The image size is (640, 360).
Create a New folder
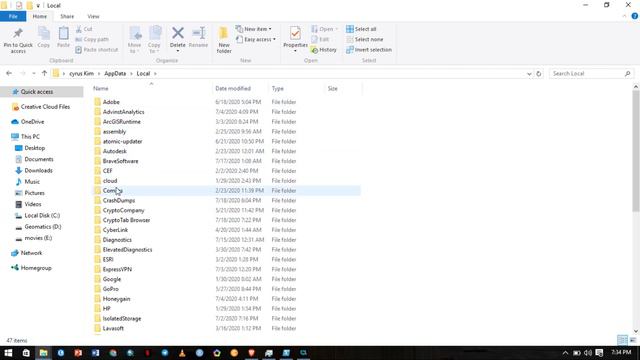click(224, 40)
